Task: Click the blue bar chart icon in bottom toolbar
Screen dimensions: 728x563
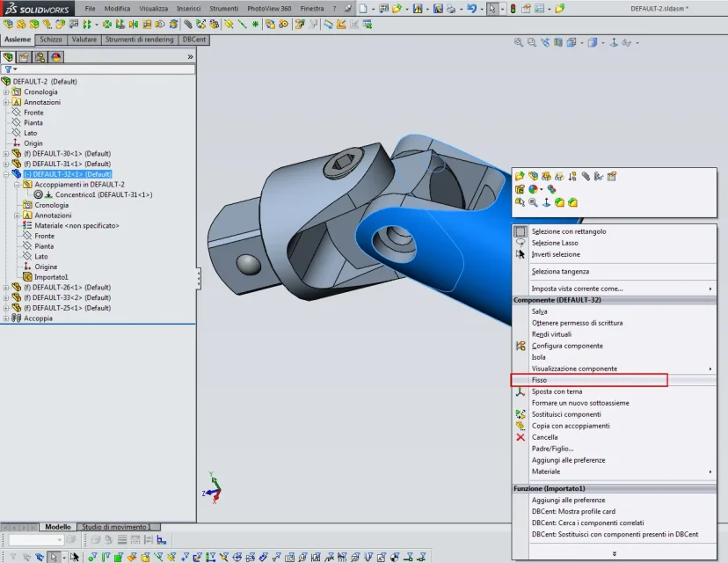Action: [x=162, y=540]
